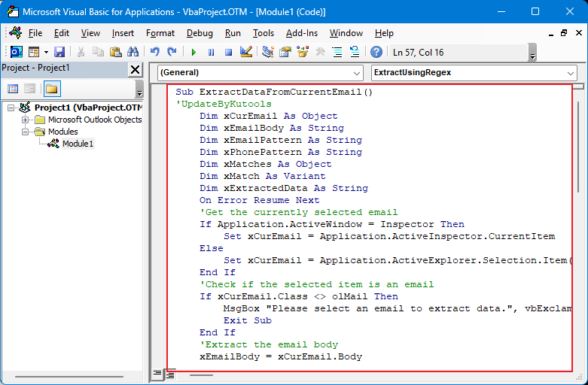This screenshot has width=588, height=385.
Task: Run the macro with the green play icon
Action: pos(193,52)
